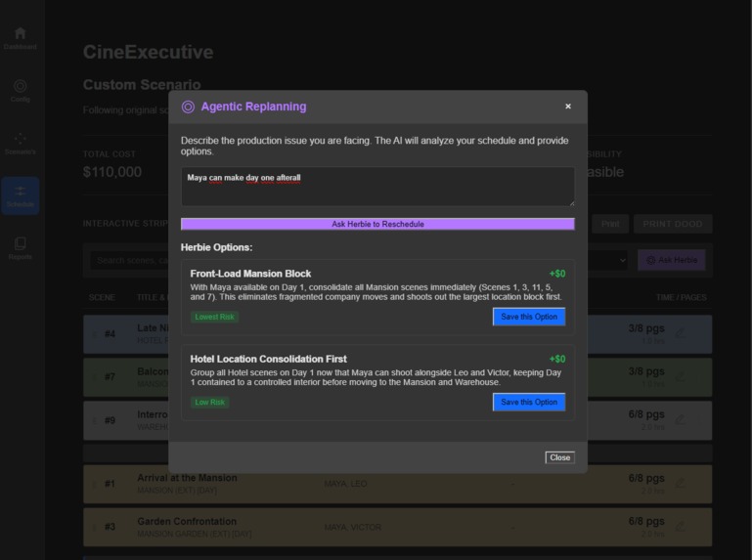
Task: Click Front-Load Mansion Block title
Action: pos(250,274)
